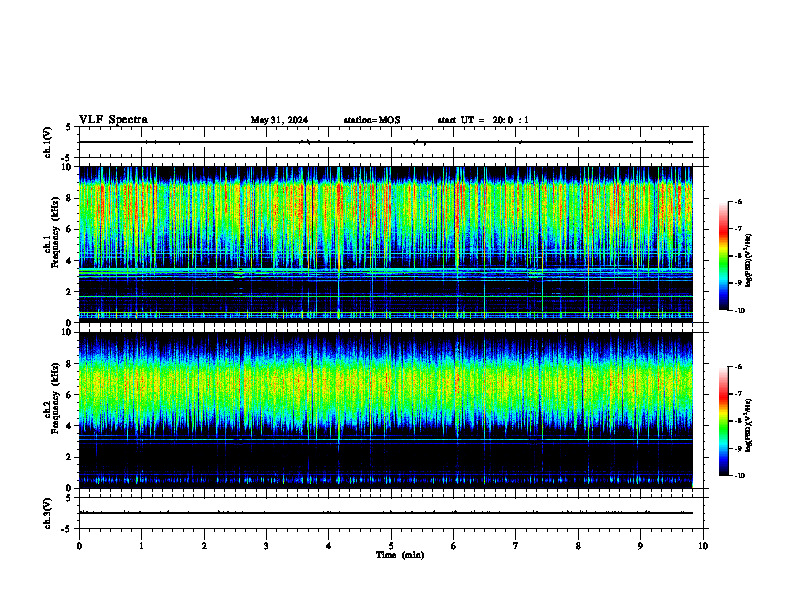This screenshot has width=792, height=612.
Task: Click time axis tick label "7"
Action: click(516, 546)
